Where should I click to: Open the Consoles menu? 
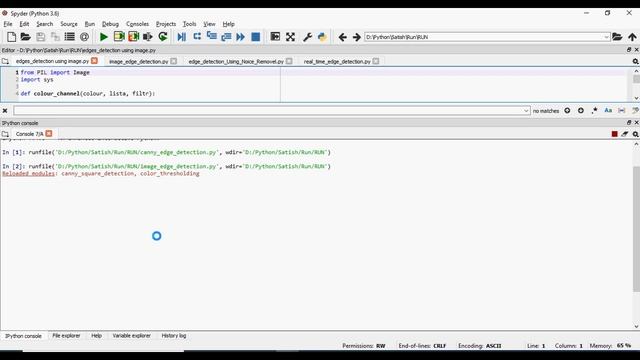(137, 24)
